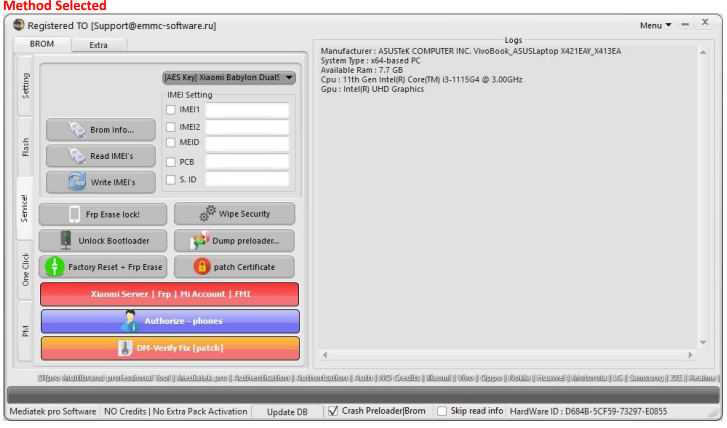The height and width of the screenshot is (428, 727).
Task: Open the One Click vertical tab
Action: point(25,270)
